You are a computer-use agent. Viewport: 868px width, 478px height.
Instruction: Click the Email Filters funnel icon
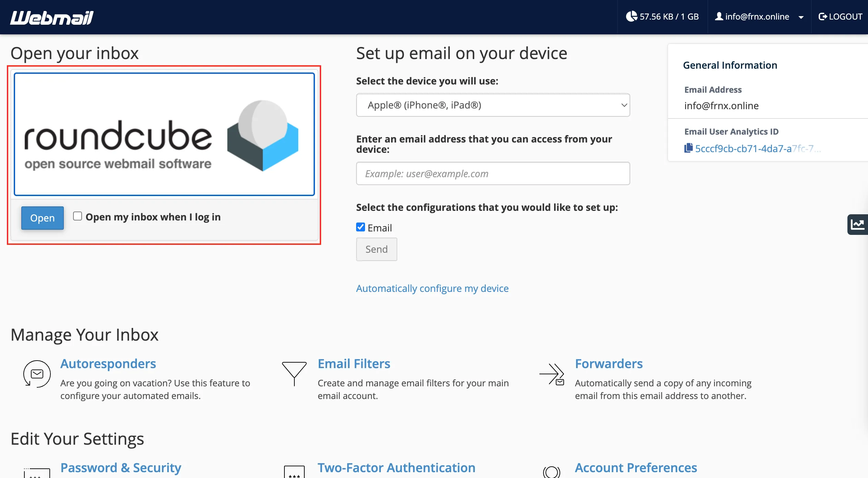click(294, 374)
